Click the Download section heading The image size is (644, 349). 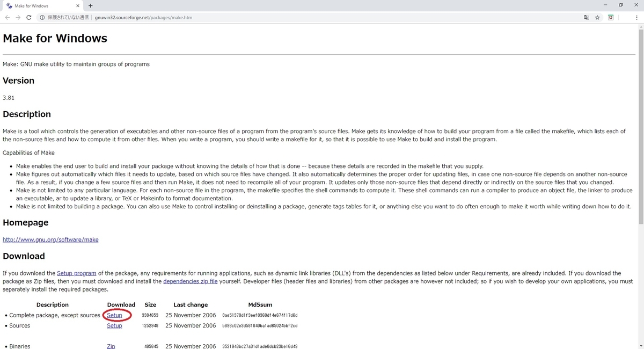[x=24, y=256]
